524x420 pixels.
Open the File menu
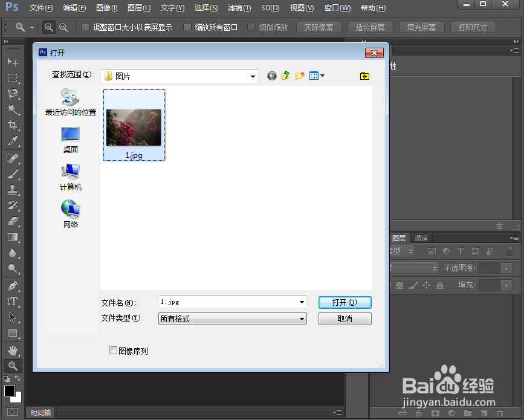pos(40,8)
